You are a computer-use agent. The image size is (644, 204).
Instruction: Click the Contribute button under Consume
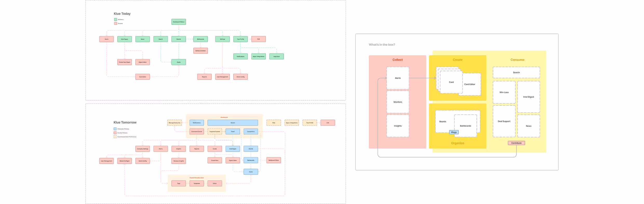516,143
